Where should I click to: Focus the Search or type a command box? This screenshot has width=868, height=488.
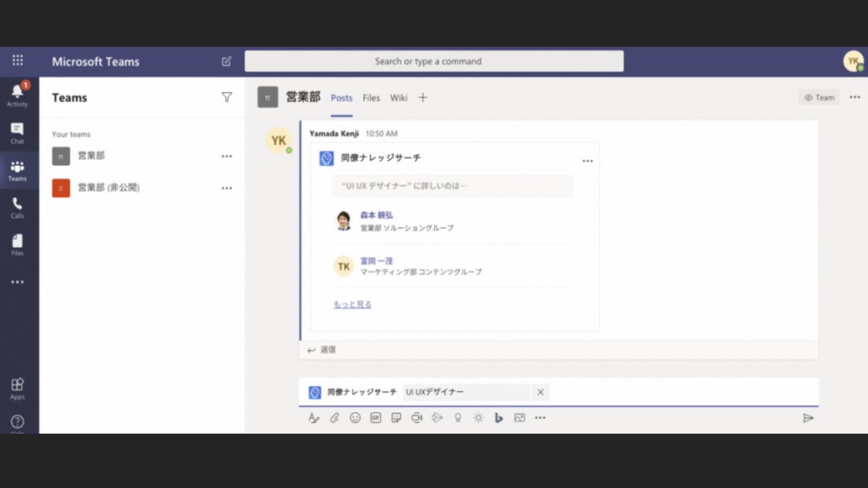(x=434, y=61)
